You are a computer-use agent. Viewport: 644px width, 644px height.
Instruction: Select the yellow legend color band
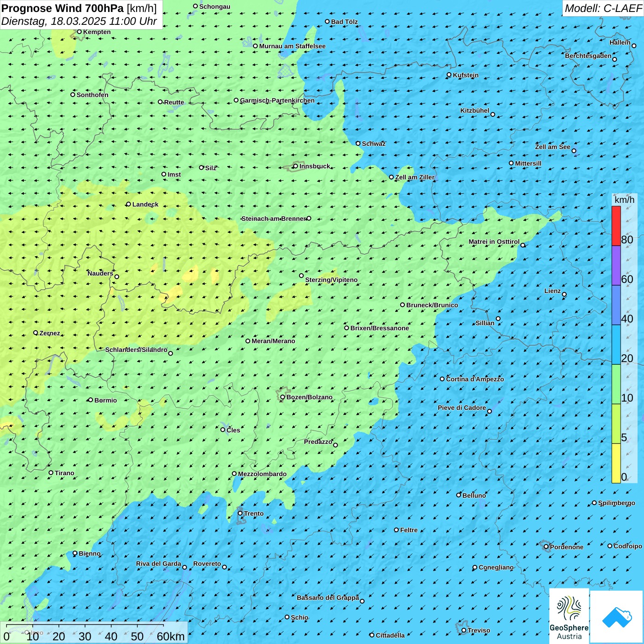point(616,463)
